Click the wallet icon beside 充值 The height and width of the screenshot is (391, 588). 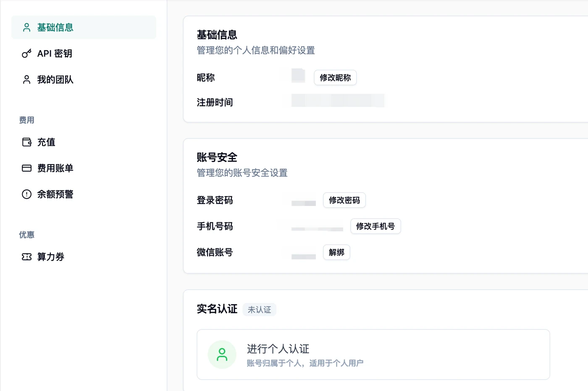coord(26,142)
